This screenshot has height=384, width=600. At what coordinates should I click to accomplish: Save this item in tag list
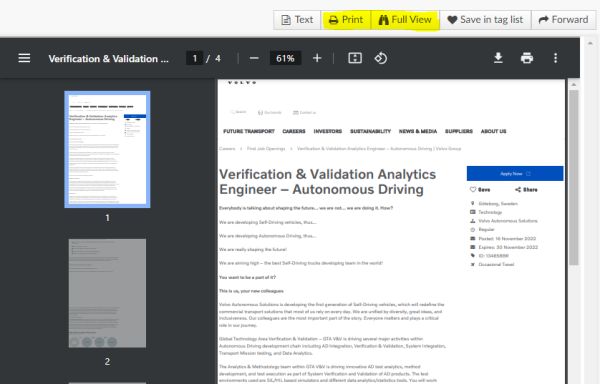[485, 20]
